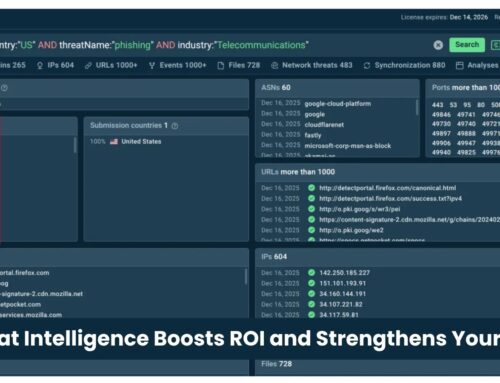Clear the search query with the X icon
This screenshot has width=500, height=383.
[438, 45]
